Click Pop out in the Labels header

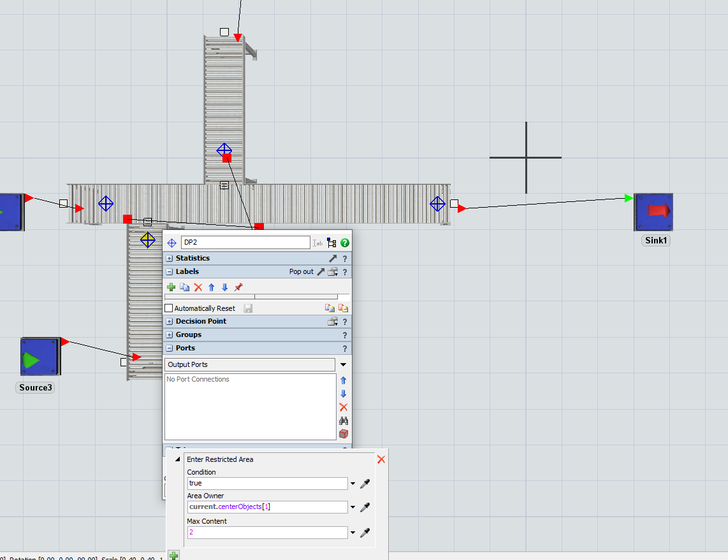302,271
